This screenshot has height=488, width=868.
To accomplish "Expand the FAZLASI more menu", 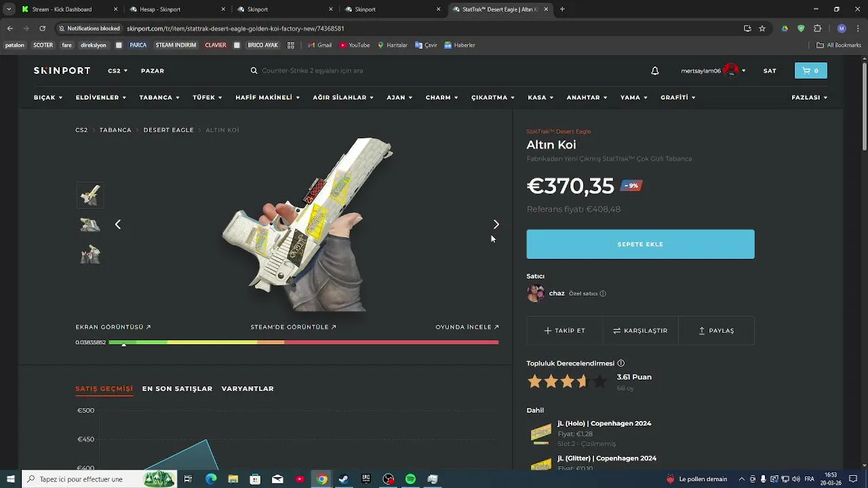I will click(810, 98).
